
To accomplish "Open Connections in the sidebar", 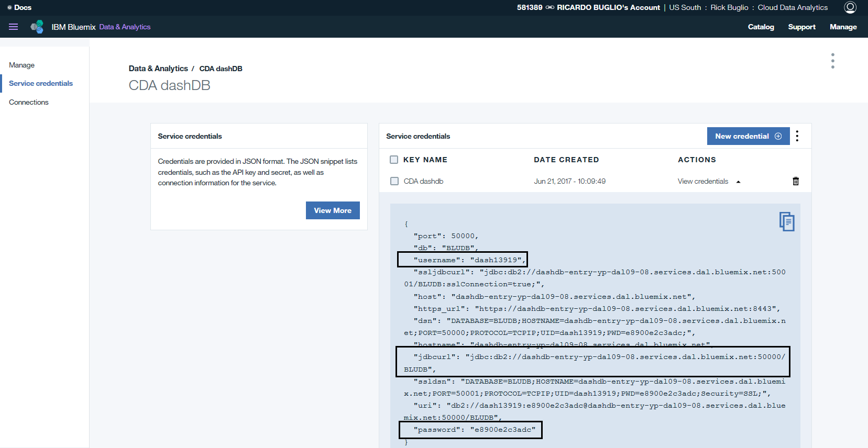I will (29, 102).
